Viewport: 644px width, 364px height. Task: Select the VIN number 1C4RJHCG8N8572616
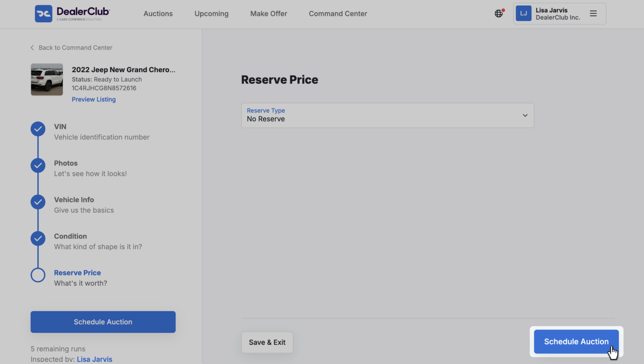coord(104,88)
